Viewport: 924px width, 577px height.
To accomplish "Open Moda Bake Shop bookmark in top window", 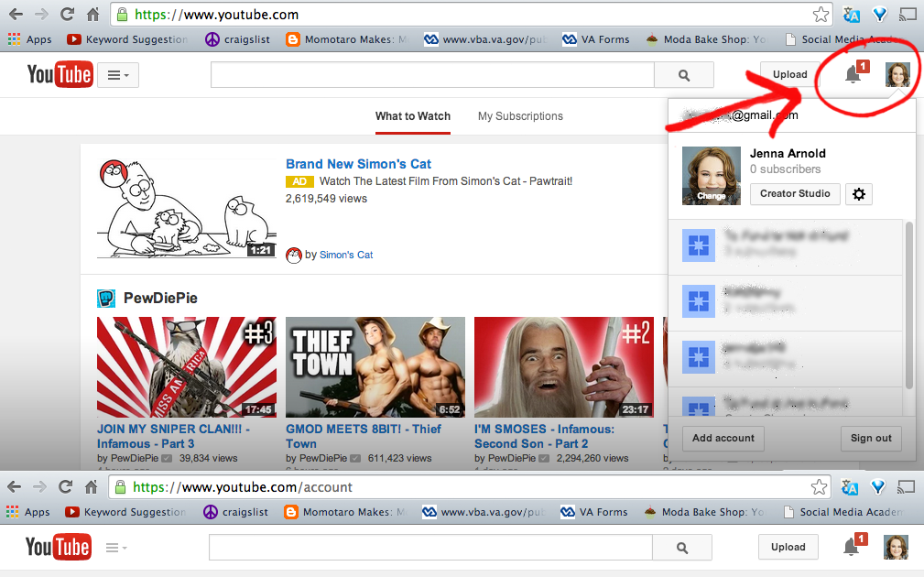I will (706, 39).
